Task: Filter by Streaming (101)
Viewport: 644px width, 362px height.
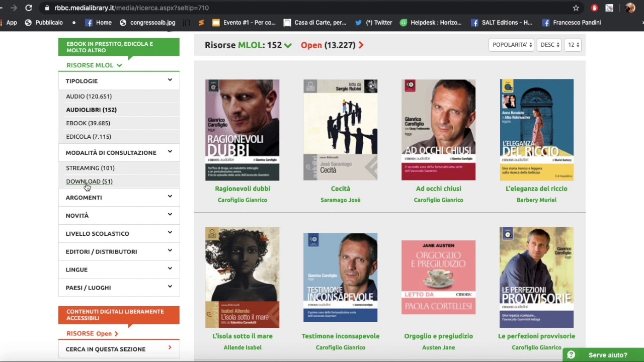Action: tap(90, 168)
